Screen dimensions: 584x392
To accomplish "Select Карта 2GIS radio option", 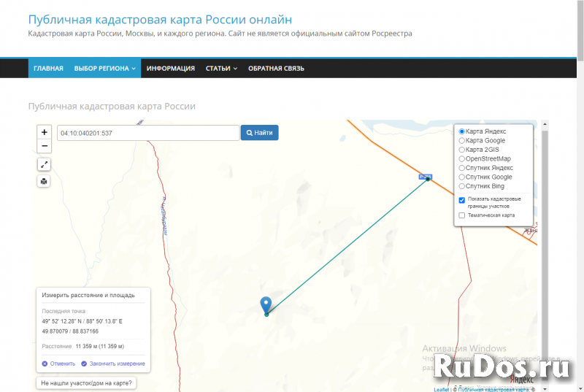I will 461,150.
